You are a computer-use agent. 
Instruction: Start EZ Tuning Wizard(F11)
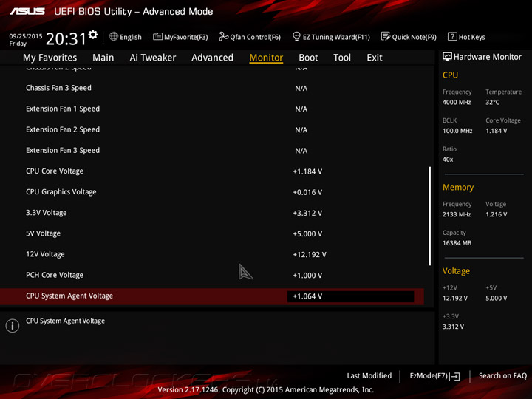coord(336,37)
